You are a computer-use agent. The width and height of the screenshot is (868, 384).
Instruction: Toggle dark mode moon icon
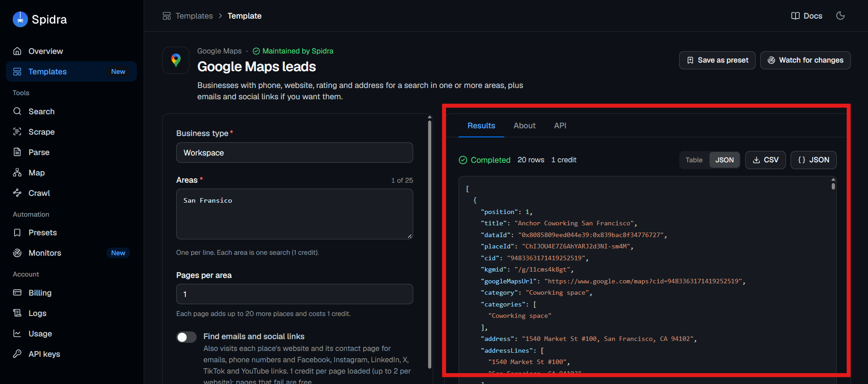click(x=840, y=16)
